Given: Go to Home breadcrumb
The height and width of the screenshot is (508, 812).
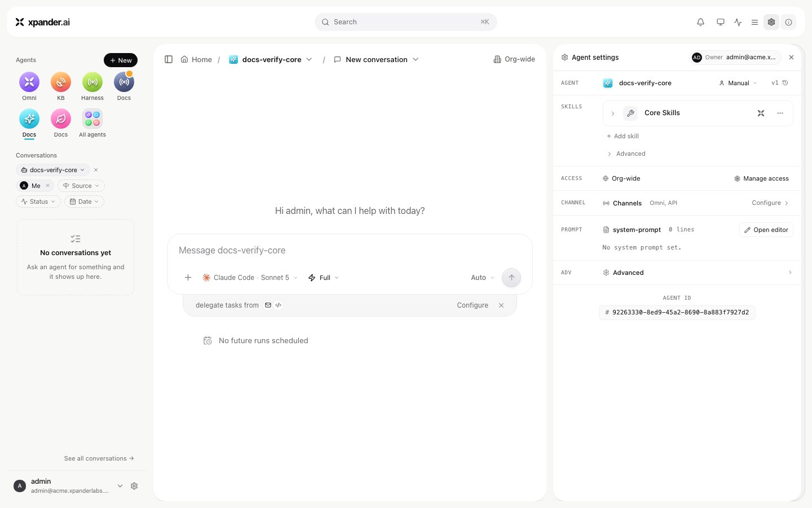Looking at the screenshot, I should point(196,59).
